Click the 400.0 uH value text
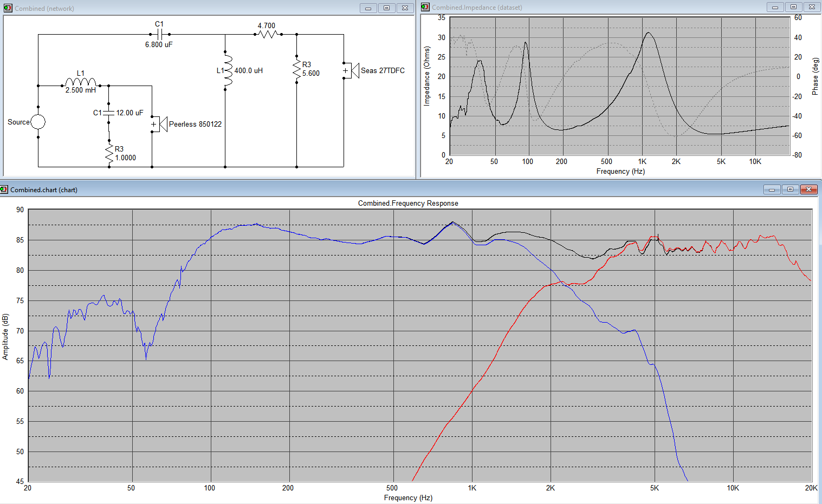Image resolution: width=822 pixels, height=504 pixels. (249, 70)
